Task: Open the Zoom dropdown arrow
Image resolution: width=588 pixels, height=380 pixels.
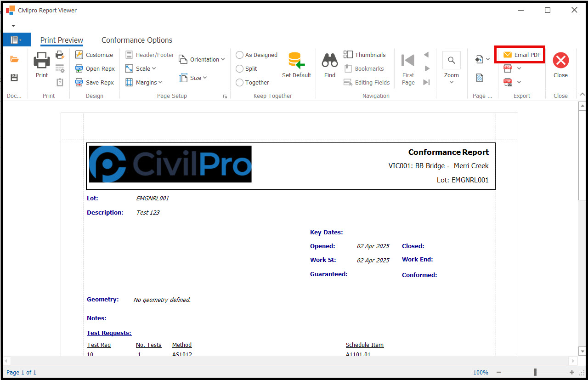Action: (x=452, y=82)
